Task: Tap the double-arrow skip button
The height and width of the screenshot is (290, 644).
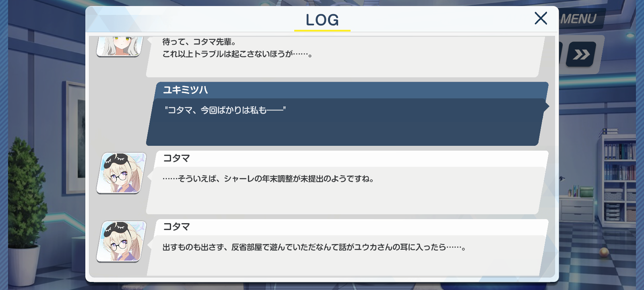Action: pos(581,54)
